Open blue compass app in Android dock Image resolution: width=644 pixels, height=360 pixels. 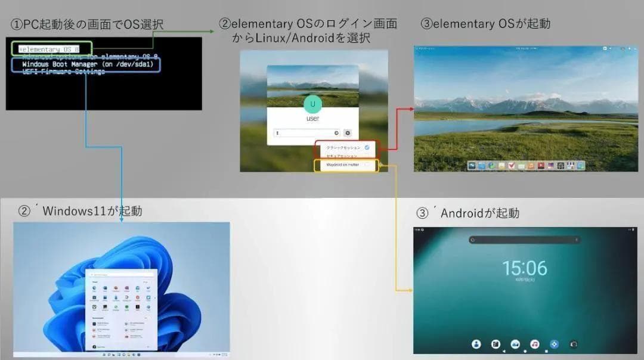point(554,344)
